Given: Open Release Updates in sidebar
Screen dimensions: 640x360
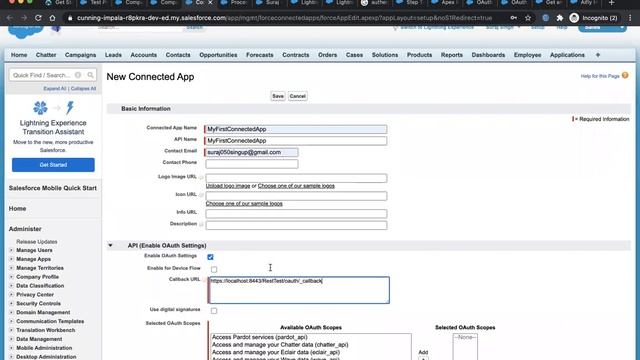Looking at the screenshot, I should point(37,242).
